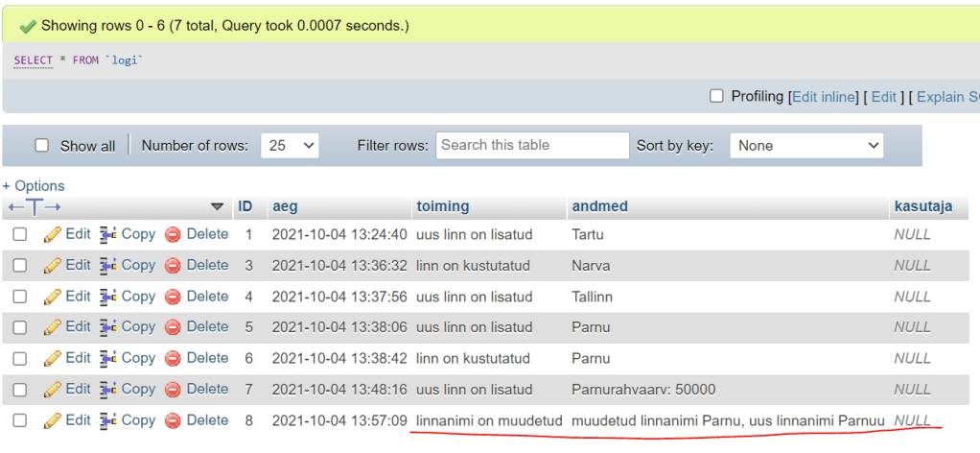Click the full texts toggle arrows icon
Screen dimensions: 980x453
click(x=35, y=206)
